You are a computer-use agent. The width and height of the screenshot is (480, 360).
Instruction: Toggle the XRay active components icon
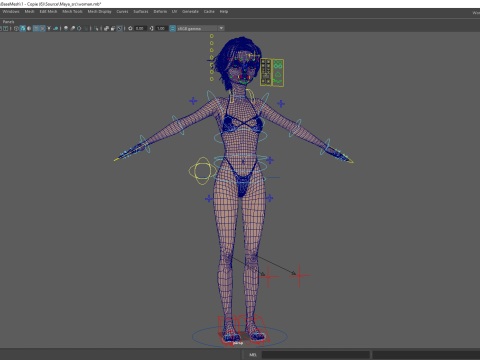pos(113,29)
